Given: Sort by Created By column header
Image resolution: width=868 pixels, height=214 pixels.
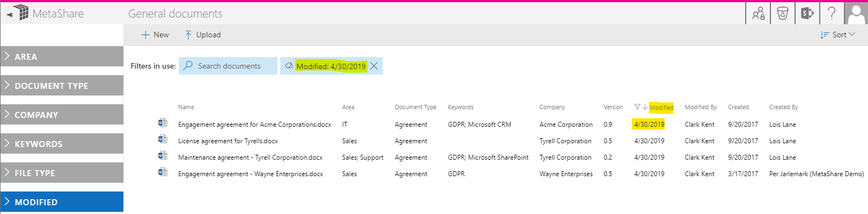Looking at the screenshot, I should [x=784, y=107].
